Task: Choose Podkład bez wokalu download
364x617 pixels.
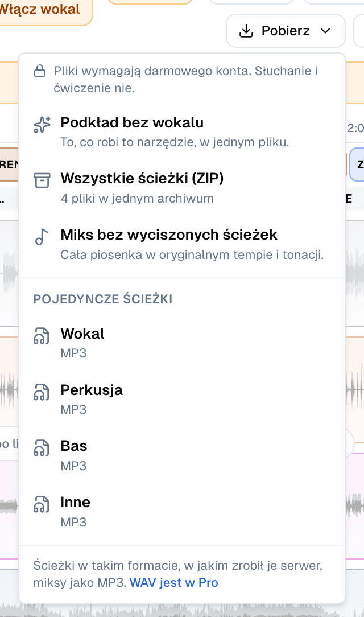Action: click(182, 132)
